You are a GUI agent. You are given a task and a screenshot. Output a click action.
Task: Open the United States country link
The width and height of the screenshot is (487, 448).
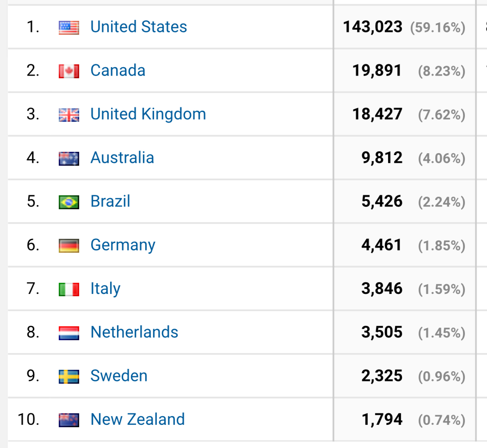click(x=139, y=27)
